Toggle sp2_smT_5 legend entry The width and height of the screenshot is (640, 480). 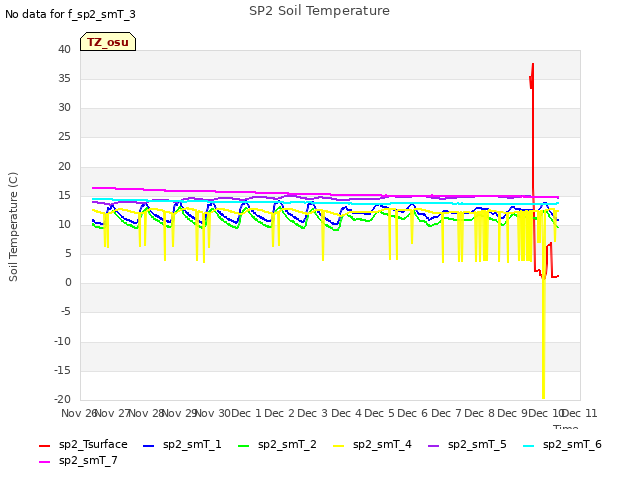(467, 444)
